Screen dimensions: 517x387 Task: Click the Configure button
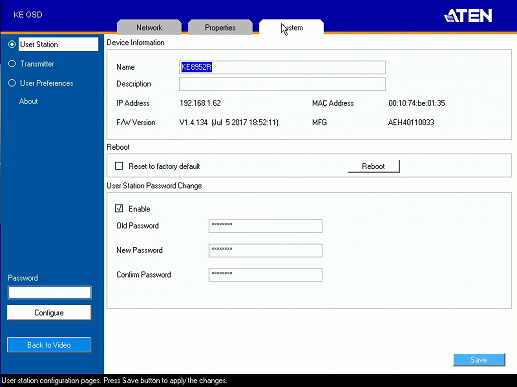[49, 313]
